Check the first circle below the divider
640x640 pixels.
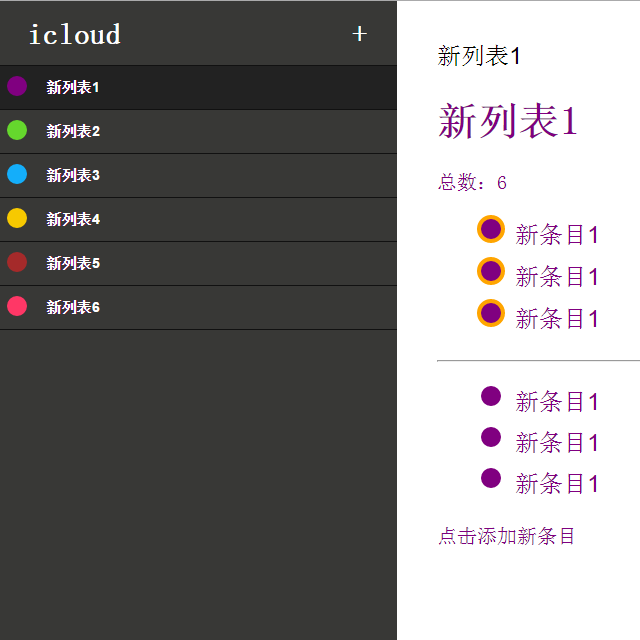tap(491, 396)
